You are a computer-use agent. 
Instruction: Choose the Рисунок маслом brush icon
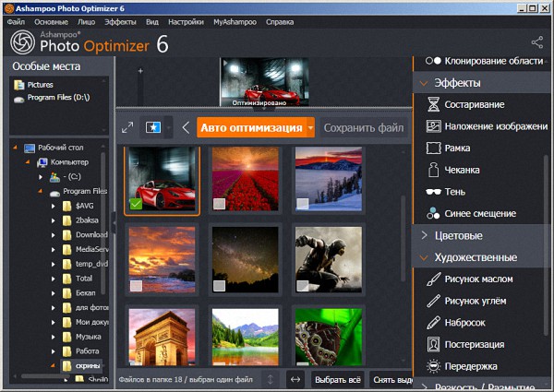coord(433,279)
